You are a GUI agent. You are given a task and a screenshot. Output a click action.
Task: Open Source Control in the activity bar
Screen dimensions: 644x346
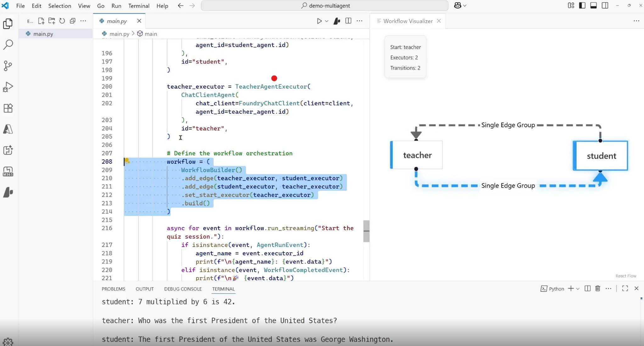(8, 65)
